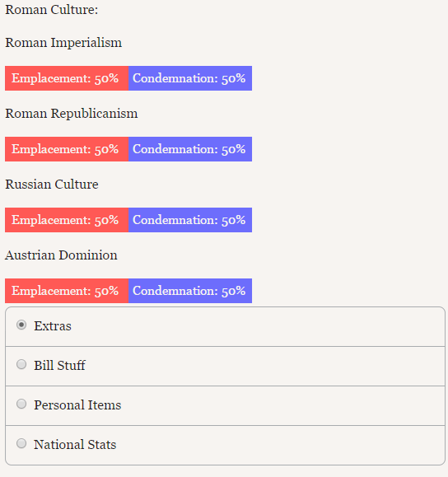Image resolution: width=448 pixels, height=477 pixels.
Task: Click Roman Republicanism Condemnation bar segment
Action: point(190,149)
